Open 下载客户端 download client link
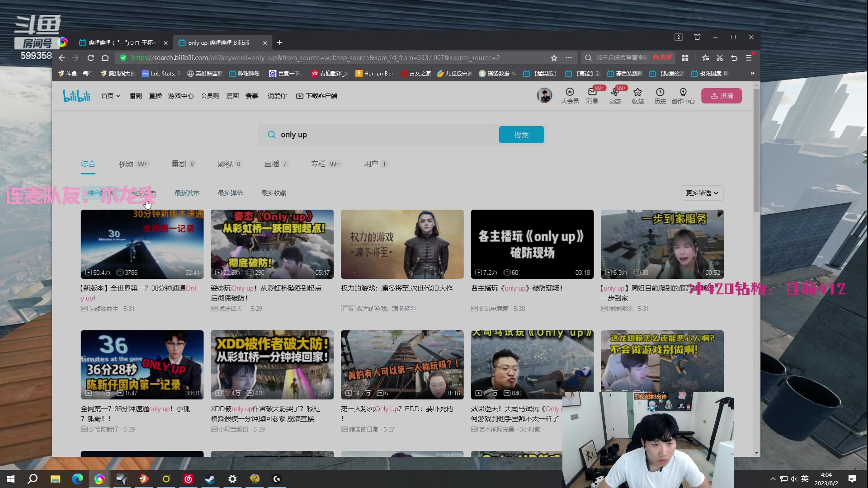 (x=316, y=96)
